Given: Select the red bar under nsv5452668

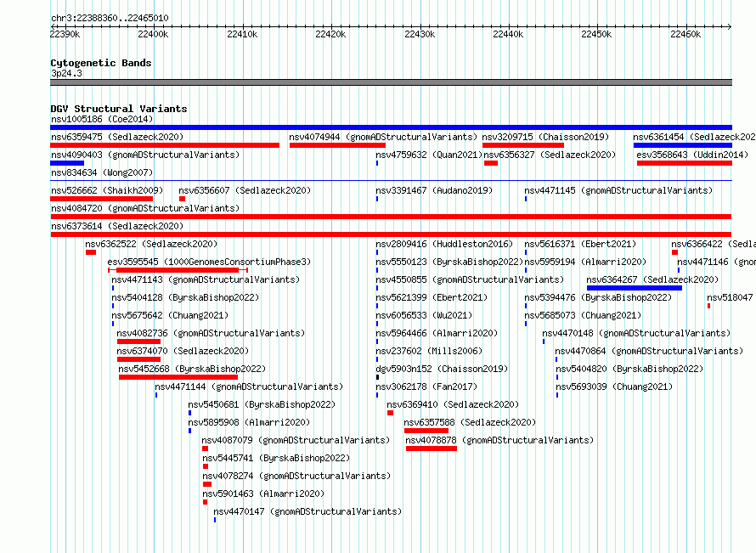Looking at the screenshot, I should [178, 377].
